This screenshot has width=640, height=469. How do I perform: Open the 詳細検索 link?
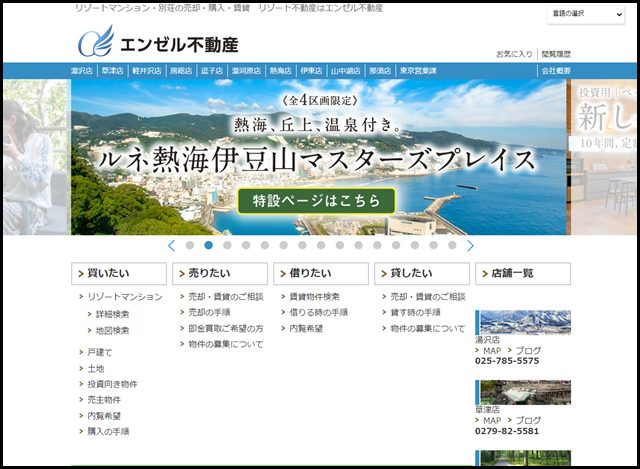tap(112, 314)
